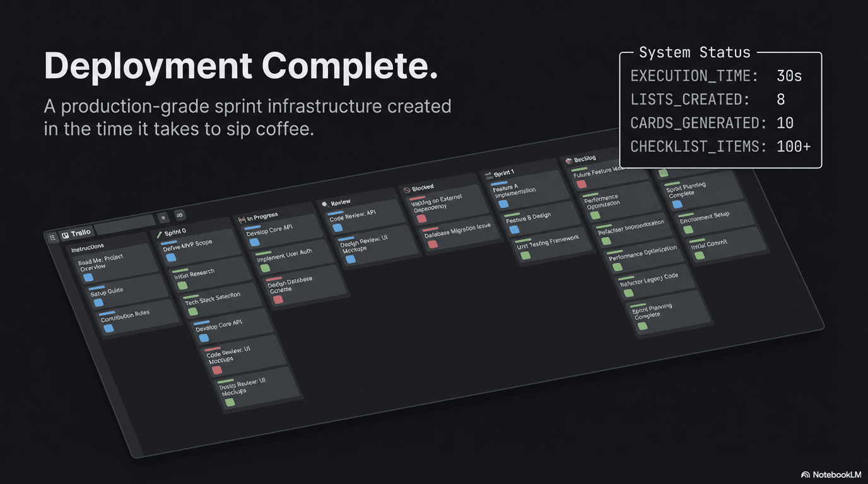Click the gray status dot beside the Review header
Screen dimensions: 868x484
click(324, 203)
